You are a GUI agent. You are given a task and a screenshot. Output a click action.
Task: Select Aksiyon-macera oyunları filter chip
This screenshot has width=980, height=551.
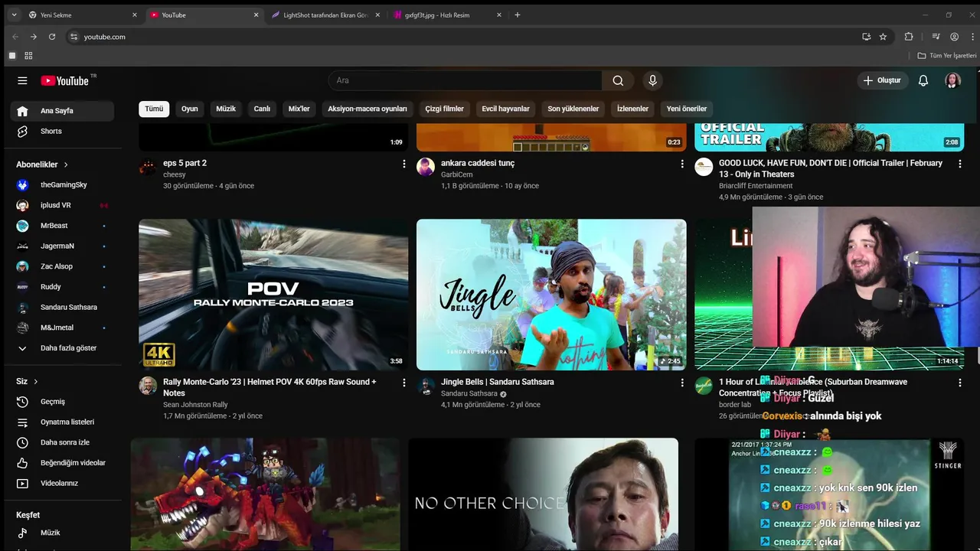point(367,109)
